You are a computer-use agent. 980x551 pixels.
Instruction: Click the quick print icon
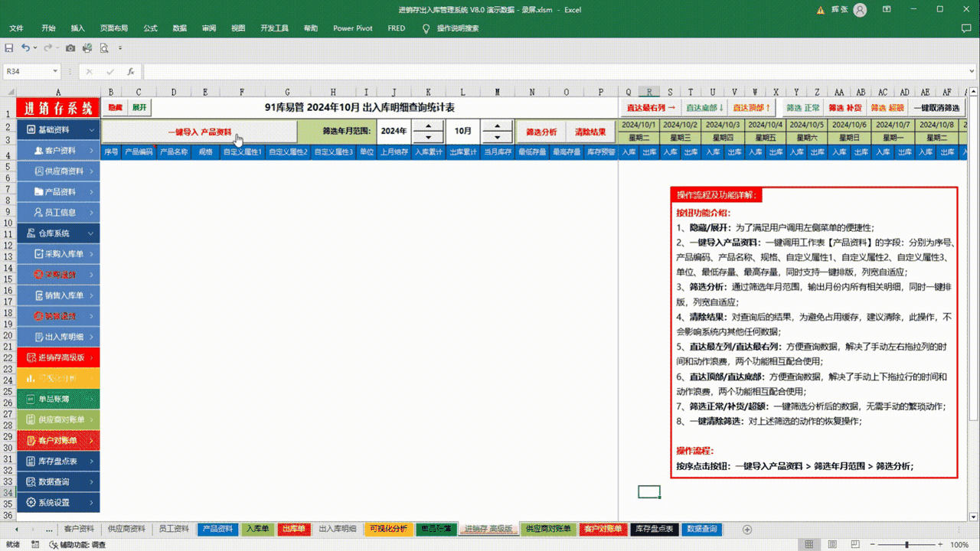pyautogui.click(x=87, y=47)
